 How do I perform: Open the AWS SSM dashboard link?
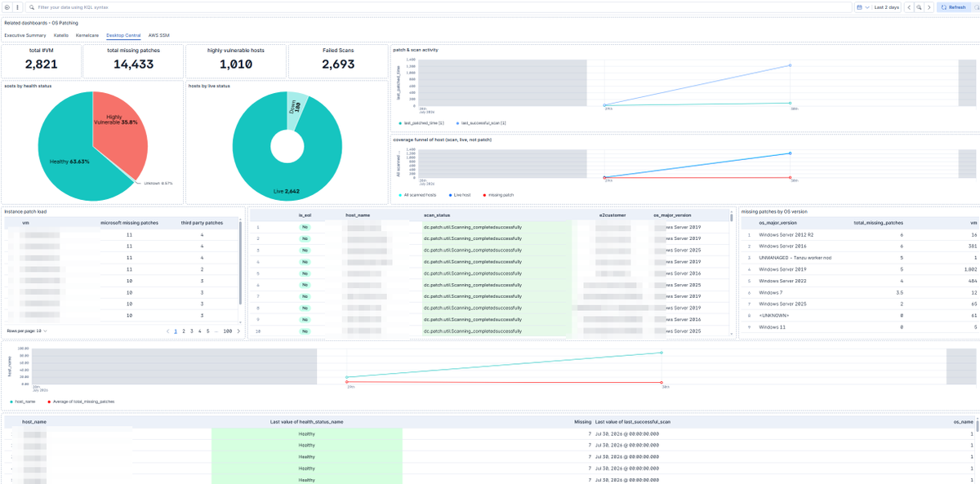tap(158, 35)
